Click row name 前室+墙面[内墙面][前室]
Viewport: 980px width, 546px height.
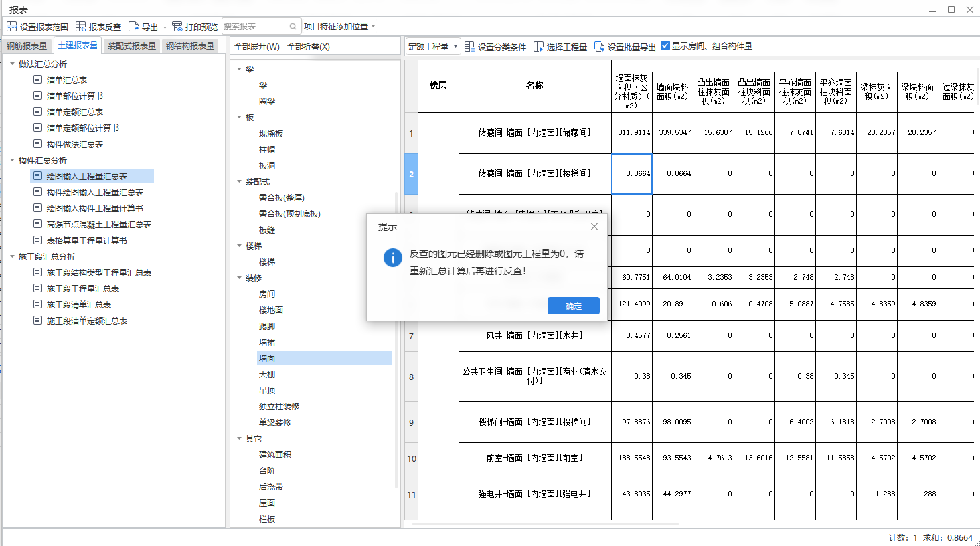tap(535, 458)
